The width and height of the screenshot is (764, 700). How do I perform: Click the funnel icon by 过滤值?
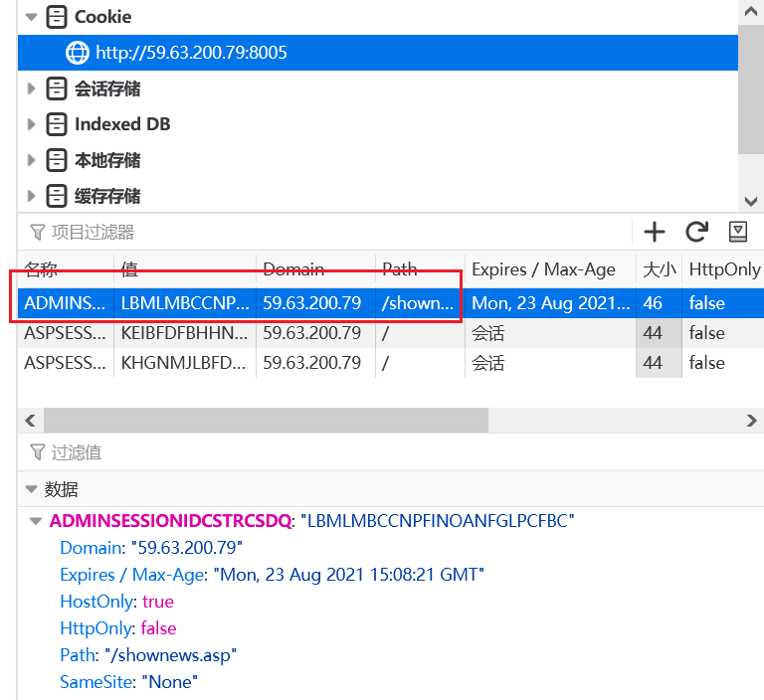click(x=38, y=452)
